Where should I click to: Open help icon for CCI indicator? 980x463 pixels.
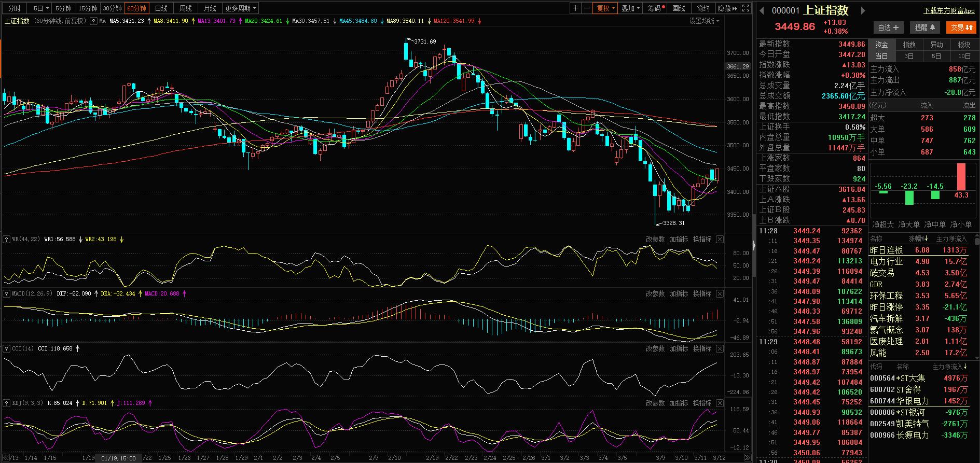point(7,348)
